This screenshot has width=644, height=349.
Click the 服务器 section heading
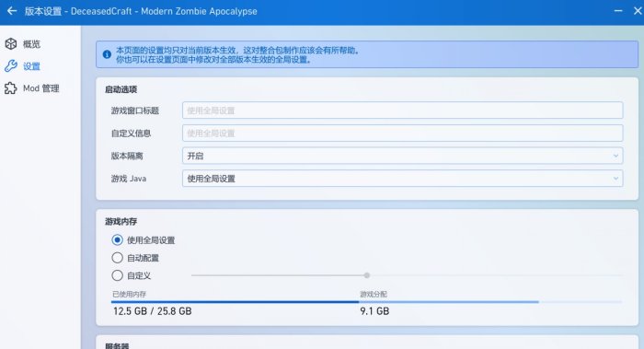(117, 345)
